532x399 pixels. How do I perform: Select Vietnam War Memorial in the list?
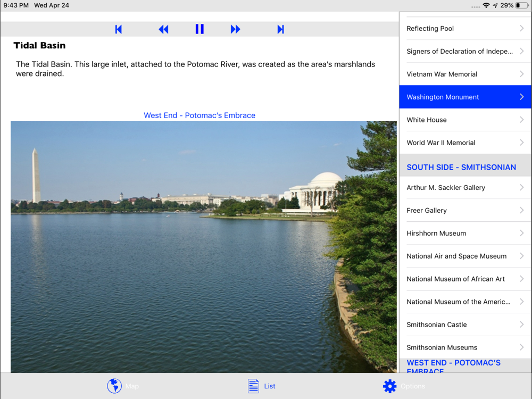pos(465,74)
